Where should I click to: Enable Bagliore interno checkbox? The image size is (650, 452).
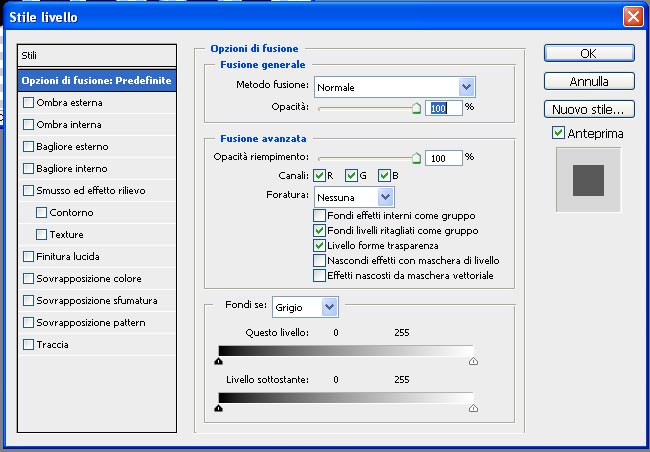(28, 168)
